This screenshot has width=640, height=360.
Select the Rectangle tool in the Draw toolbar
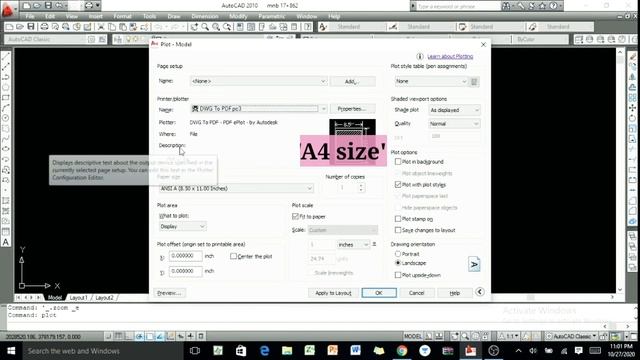coord(6,98)
